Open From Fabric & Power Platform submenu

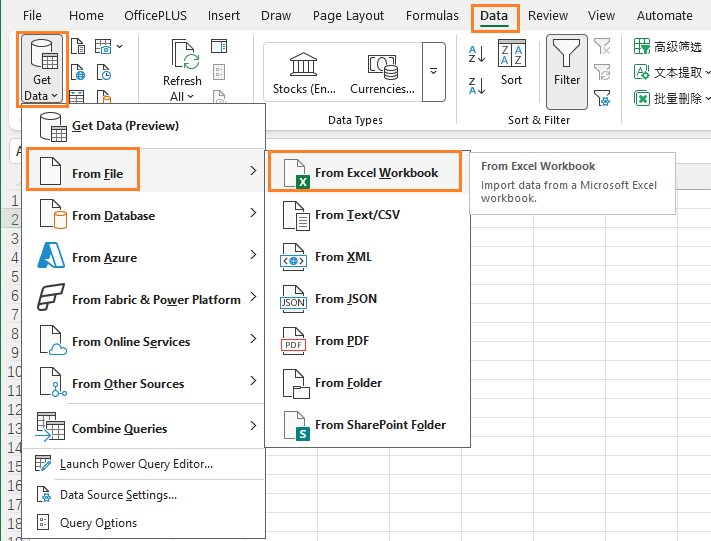(x=143, y=299)
